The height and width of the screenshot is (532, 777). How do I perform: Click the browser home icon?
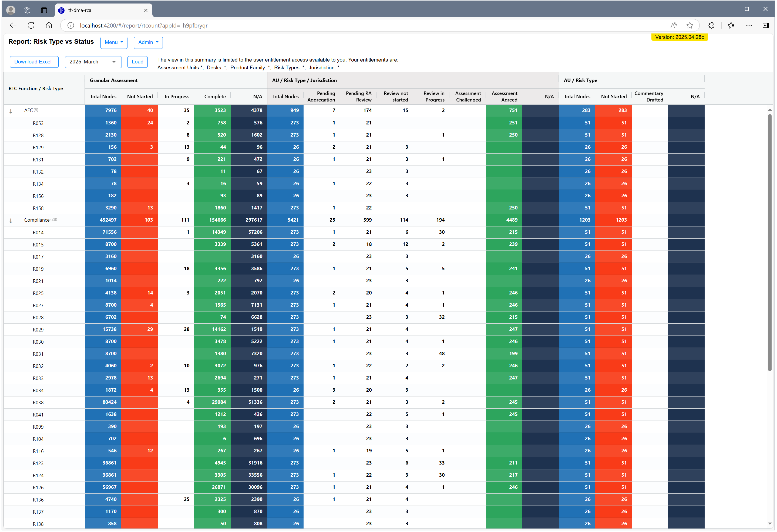click(x=49, y=25)
